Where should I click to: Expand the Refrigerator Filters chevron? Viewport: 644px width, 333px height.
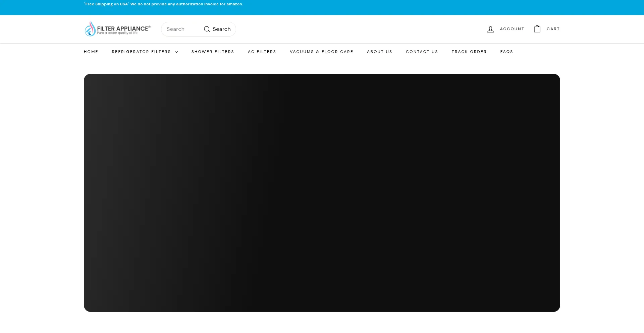[176, 52]
